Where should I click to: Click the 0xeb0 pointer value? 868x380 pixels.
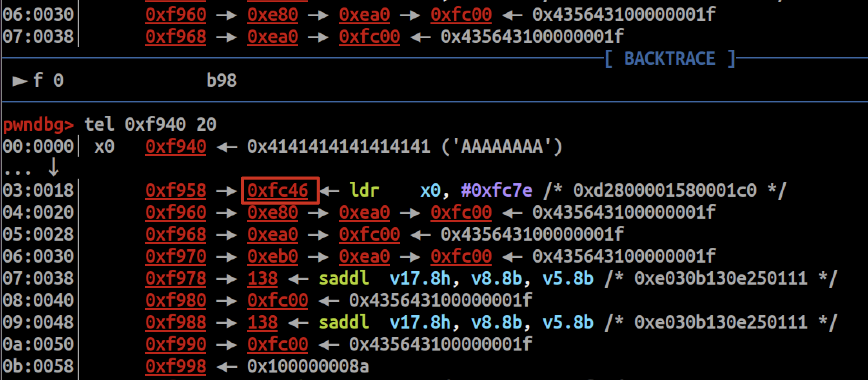(272, 257)
